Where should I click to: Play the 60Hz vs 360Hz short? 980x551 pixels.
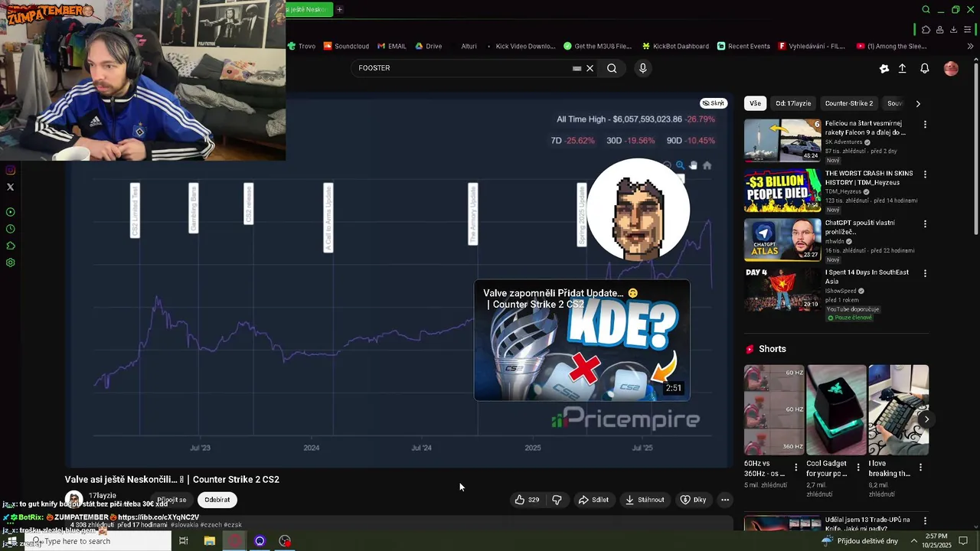774,409
